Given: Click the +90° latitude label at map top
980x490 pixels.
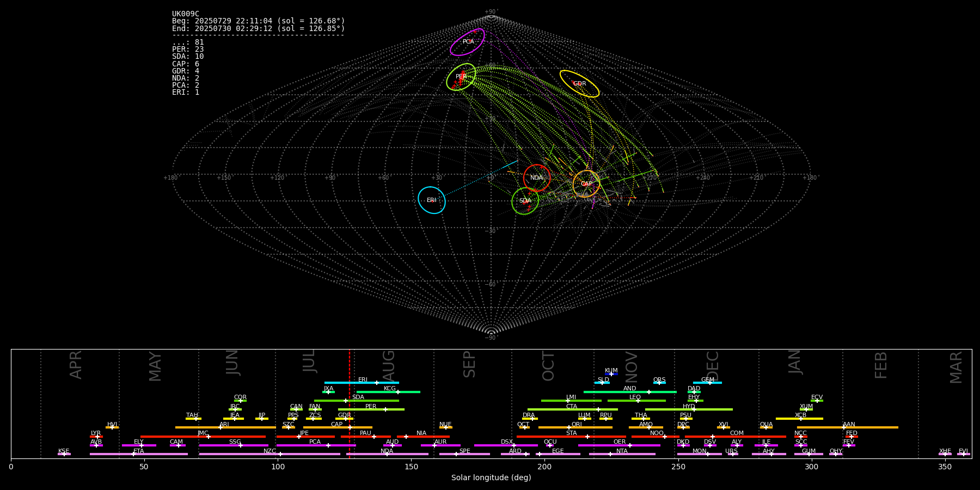Looking at the screenshot, I should tap(491, 12).
